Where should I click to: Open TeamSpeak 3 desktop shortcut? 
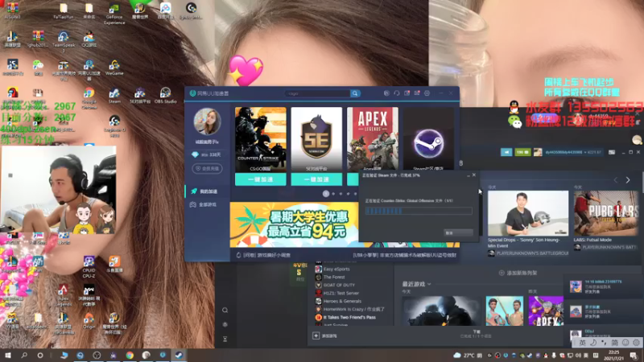tap(64, 43)
